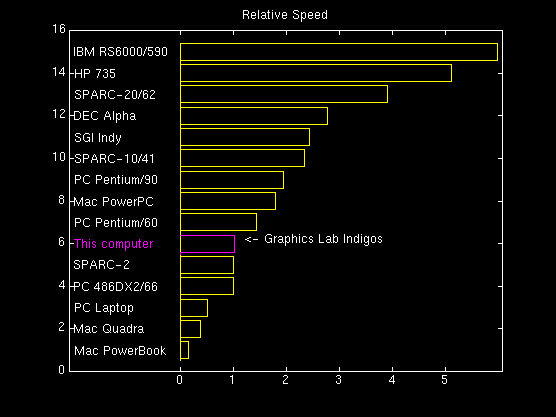Click y-axis tick label 14
Screen dimensions: 556x417
click(x=59, y=72)
